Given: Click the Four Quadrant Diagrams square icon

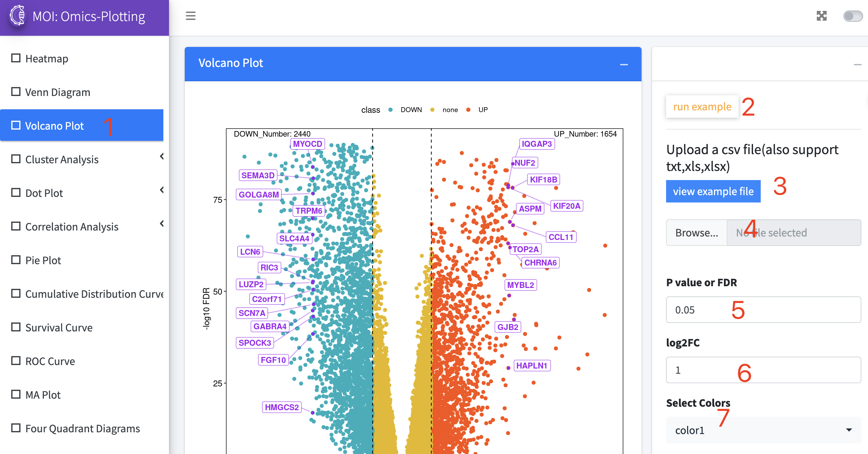Looking at the screenshot, I should [x=16, y=428].
